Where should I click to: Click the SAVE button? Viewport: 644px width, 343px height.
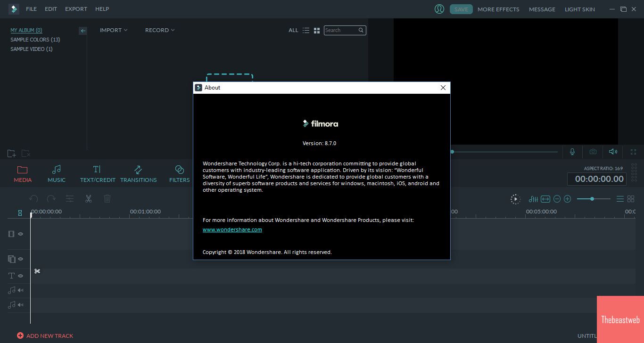pyautogui.click(x=461, y=9)
